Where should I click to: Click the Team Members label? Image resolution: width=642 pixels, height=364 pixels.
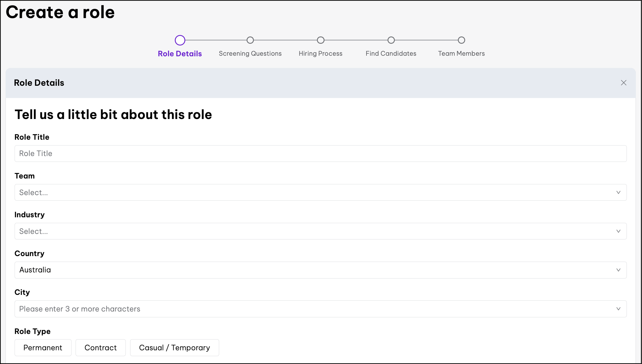click(461, 54)
